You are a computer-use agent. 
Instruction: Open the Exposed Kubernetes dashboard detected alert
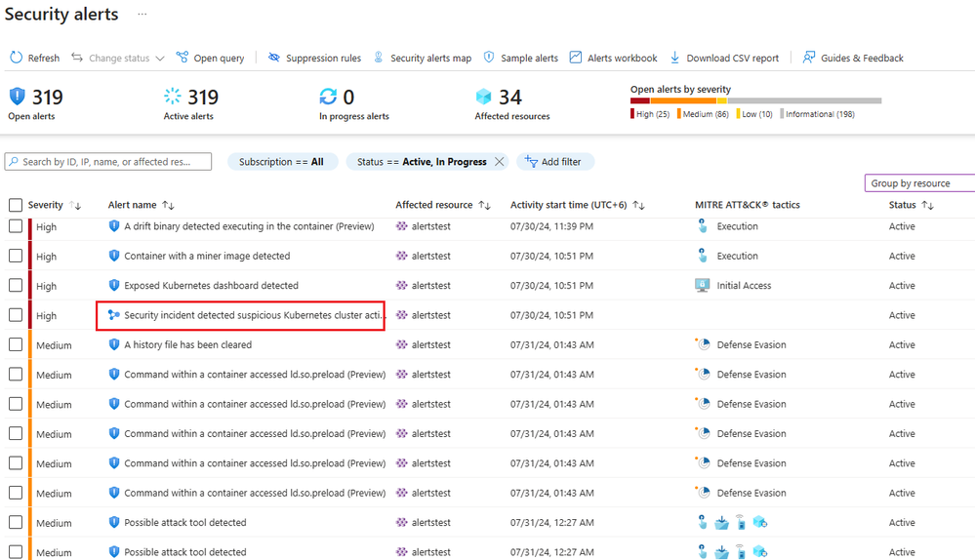click(212, 285)
